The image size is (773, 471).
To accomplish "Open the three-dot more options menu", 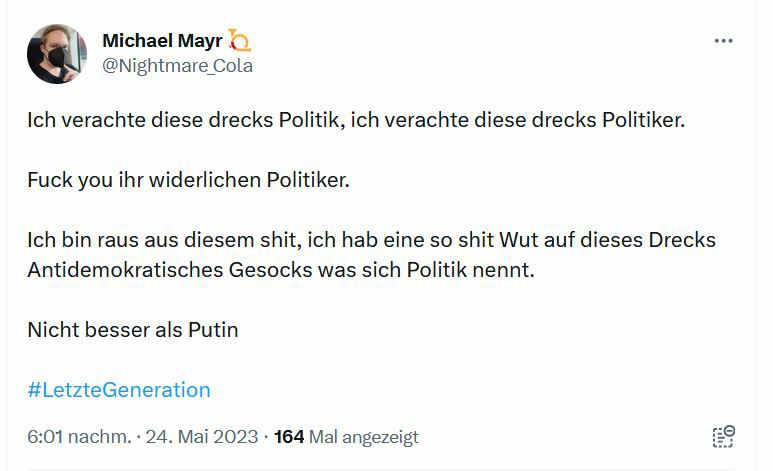I will click(723, 41).
